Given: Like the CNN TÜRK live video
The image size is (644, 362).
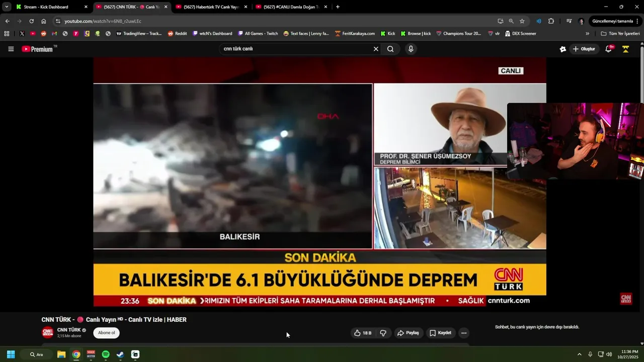Looking at the screenshot, I should [x=363, y=333].
